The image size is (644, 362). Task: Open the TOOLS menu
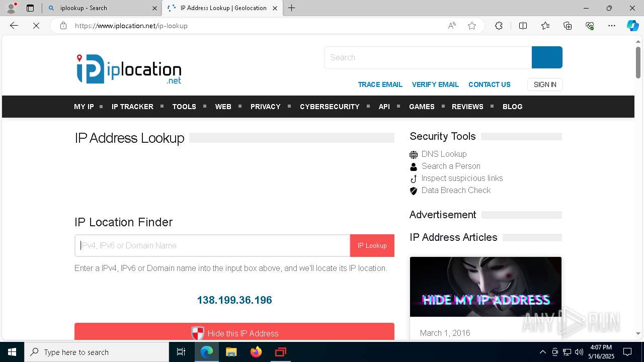point(184,107)
